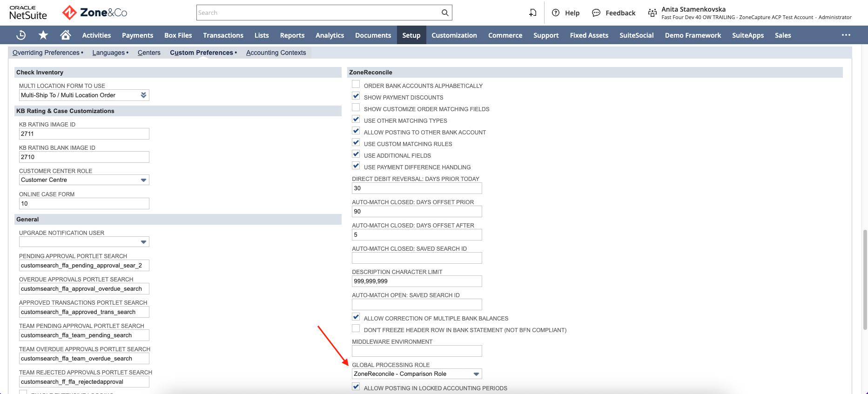Image resolution: width=868 pixels, height=394 pixels.
Task: Uncheck Show Payment Discounts
Action: click(x=356, y=96)
